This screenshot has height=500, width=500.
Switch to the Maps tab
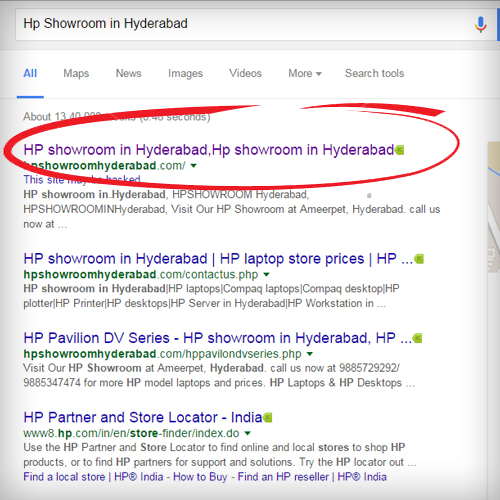(x=76, y=73)
